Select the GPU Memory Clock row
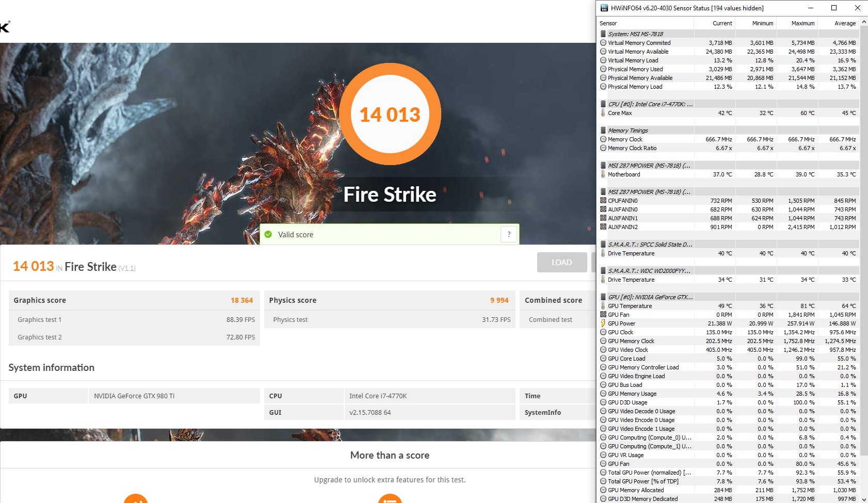The height and width of the screenshot is (503, 868). pyautogui.click(x=728, y=341)
